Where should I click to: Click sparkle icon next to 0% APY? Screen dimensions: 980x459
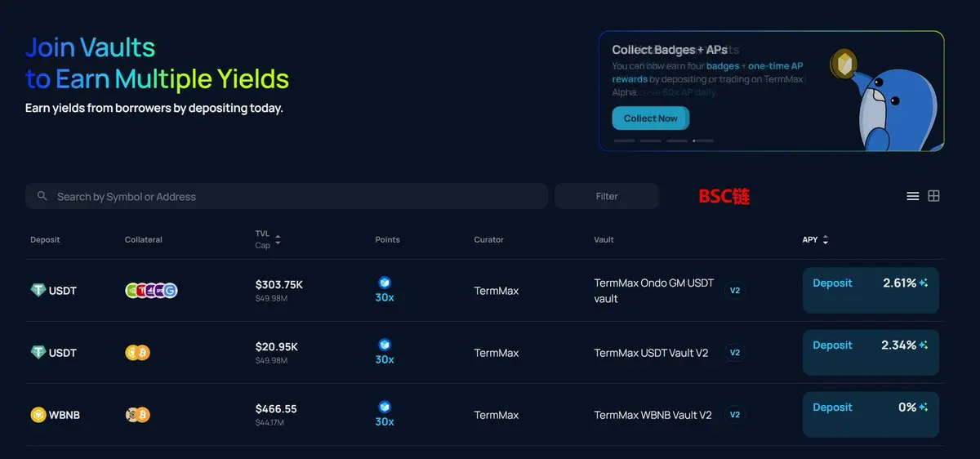point(924,408)
